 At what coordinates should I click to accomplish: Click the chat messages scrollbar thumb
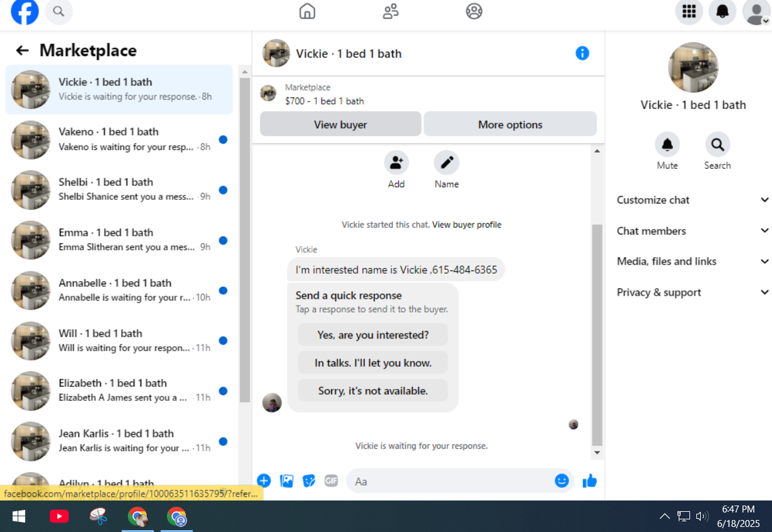tap(597, 334)
